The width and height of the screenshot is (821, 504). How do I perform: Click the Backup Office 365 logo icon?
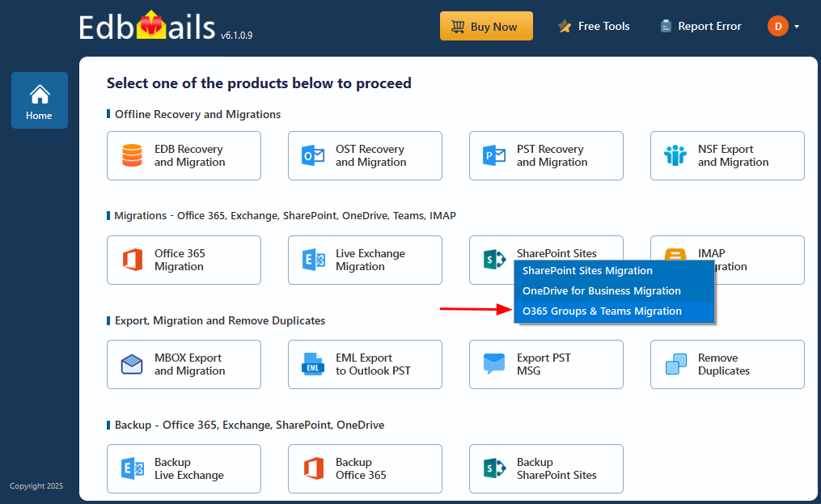point(314,468)
